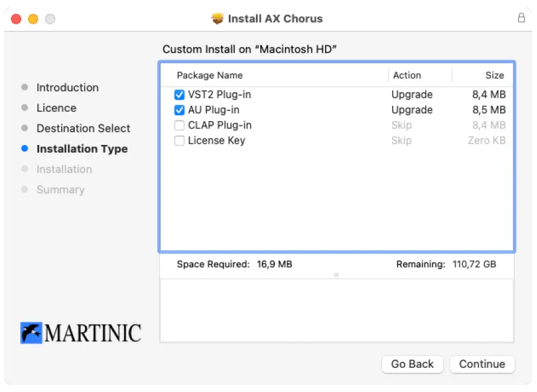The height and width of the screenshot is (392, 537).
Task: Click Upgrade action for VST2 Plug-in
Action: tap(412, 94)
